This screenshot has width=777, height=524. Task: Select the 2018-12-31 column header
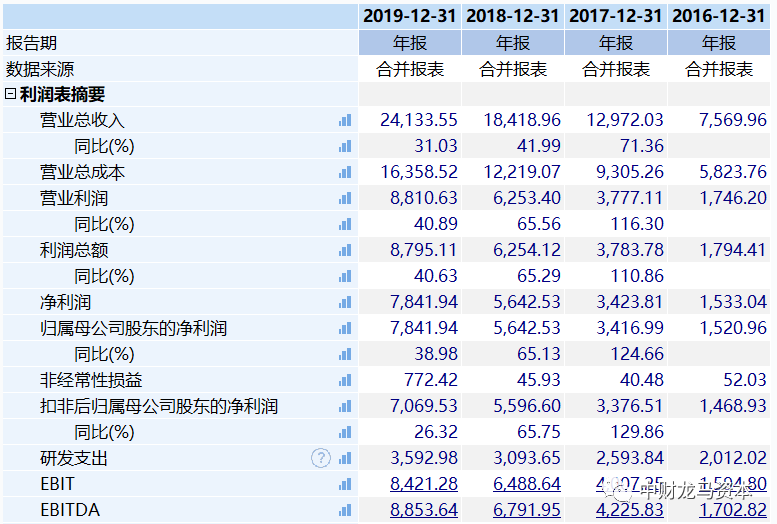[512, 16]
